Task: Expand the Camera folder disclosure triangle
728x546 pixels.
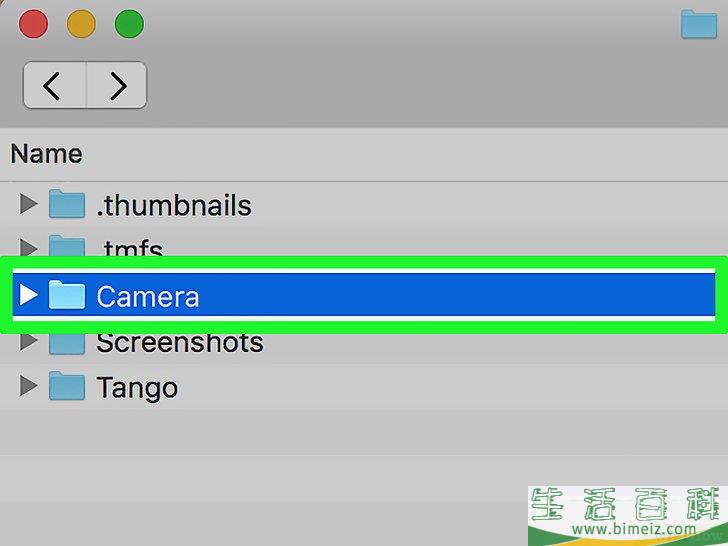Action: point(29,295)
